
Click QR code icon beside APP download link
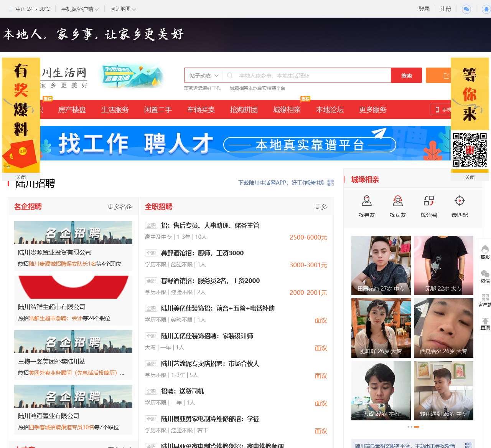(331, 183)
